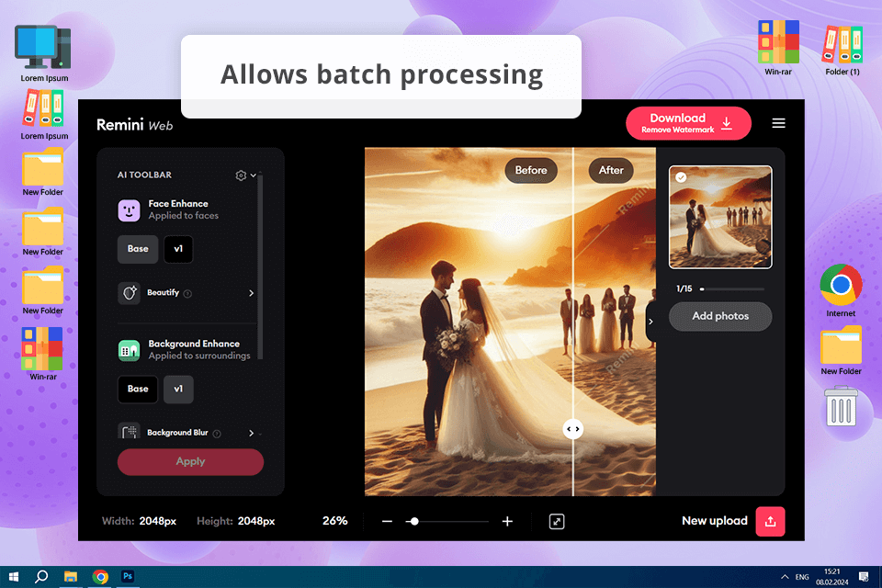The image size is (882, 588).
Task: Show Background Blur info icon
Action: [x=217, y=434]
